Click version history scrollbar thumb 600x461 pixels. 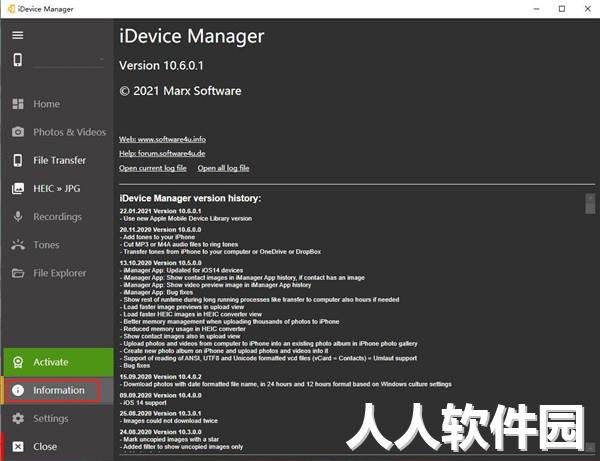[x=590, y=207]
